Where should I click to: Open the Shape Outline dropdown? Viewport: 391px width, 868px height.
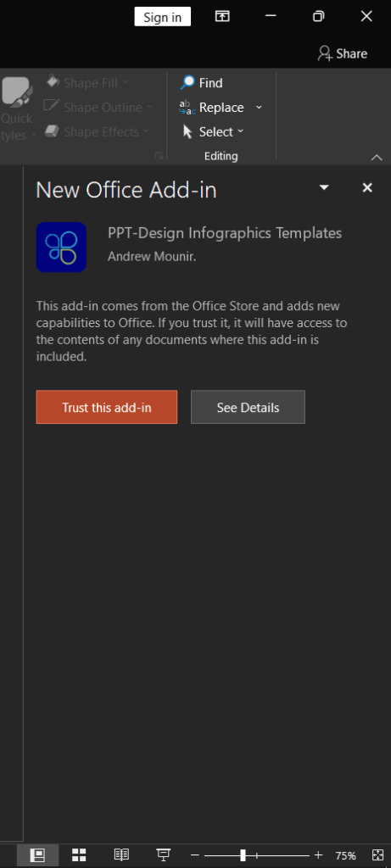click(x=98, y=108)
